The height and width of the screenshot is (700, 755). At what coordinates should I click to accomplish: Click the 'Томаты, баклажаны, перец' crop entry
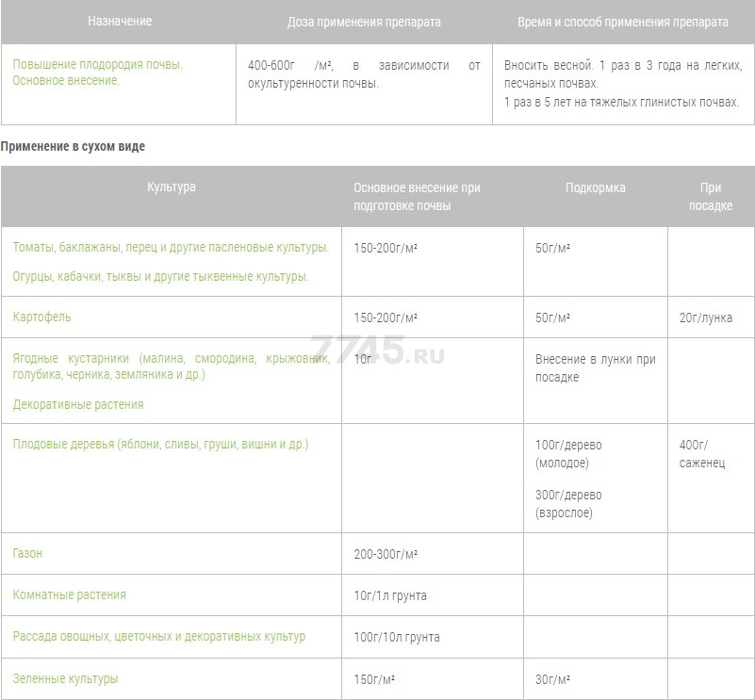171,248
